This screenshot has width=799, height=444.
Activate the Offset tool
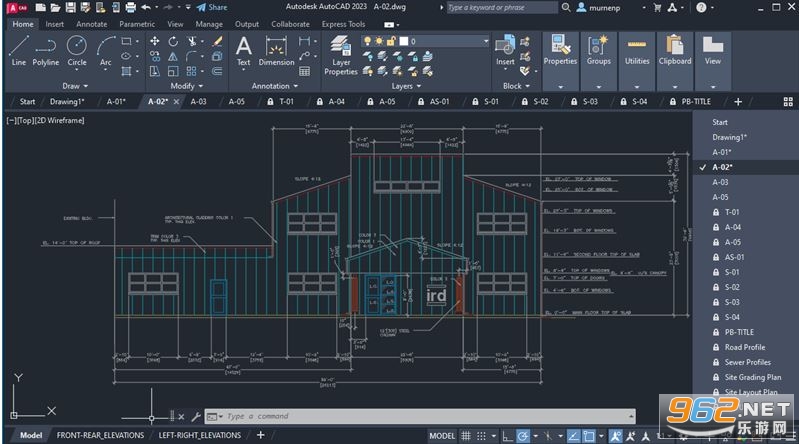pyautogui.click(x=217, y=71)
